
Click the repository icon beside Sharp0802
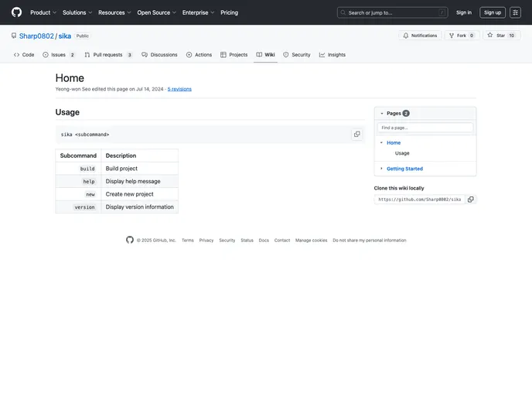(x=14, y=36)
